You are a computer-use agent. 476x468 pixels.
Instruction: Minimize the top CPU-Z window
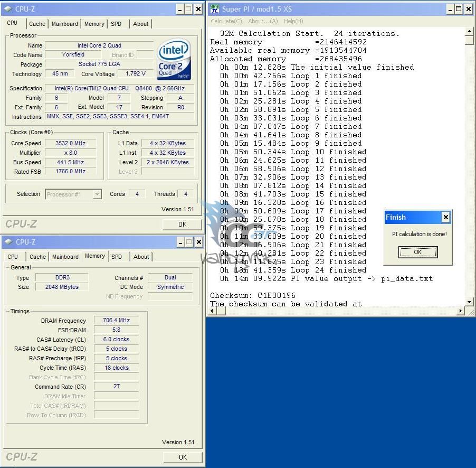click(x=180, y=9)
